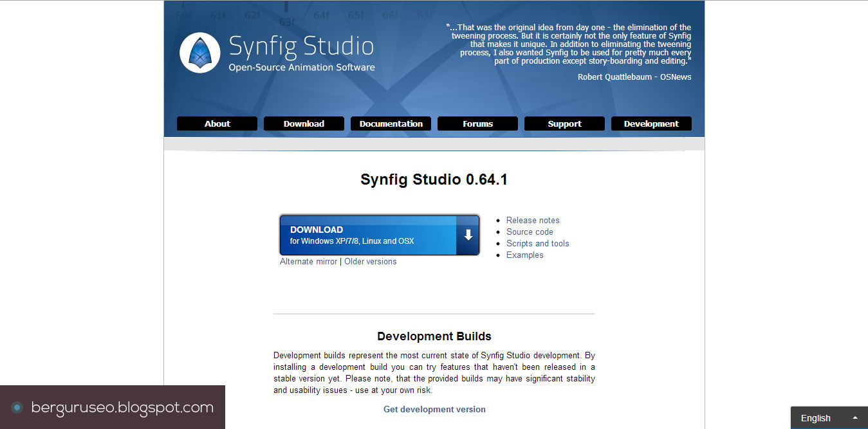
Task: View Older versions link
Action: click(x=371, y=262)
